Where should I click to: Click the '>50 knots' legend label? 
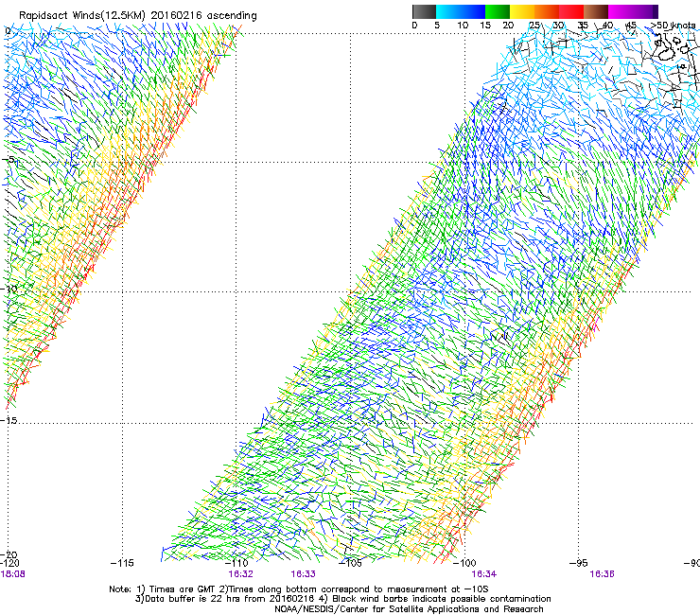(x=673, y=26)
